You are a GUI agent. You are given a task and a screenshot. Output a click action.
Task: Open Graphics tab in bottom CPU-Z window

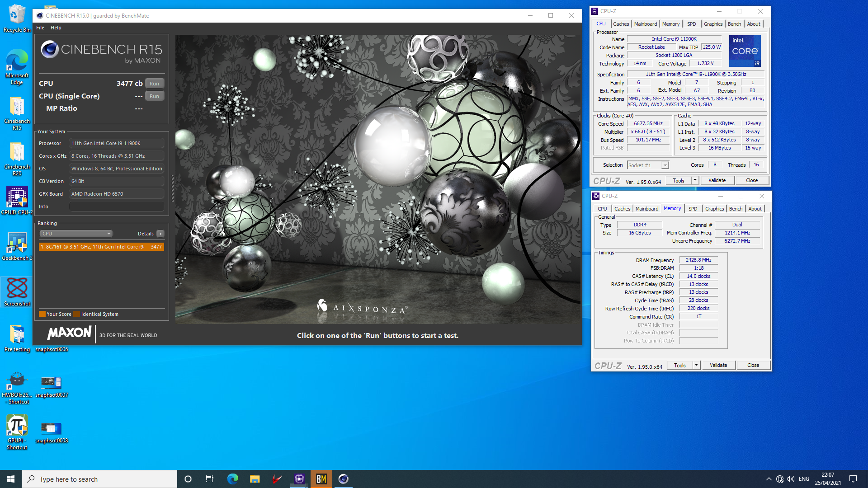click(x=715, y=209)
